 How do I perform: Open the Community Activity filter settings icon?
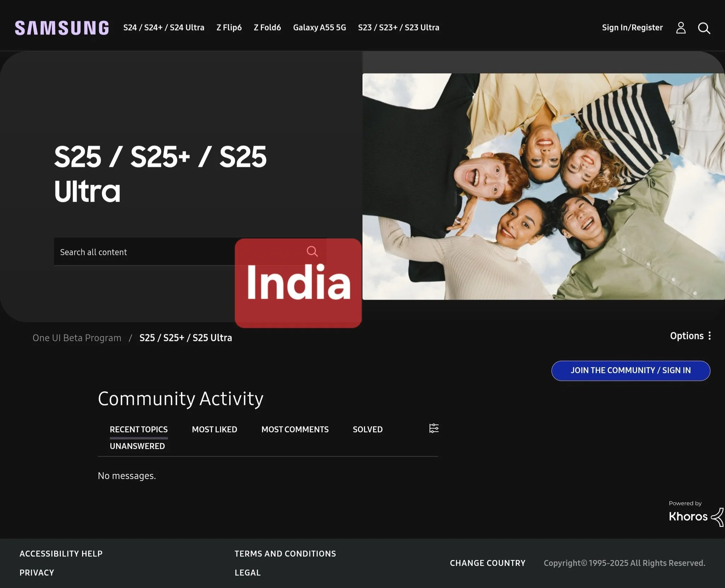click(434, 428)
